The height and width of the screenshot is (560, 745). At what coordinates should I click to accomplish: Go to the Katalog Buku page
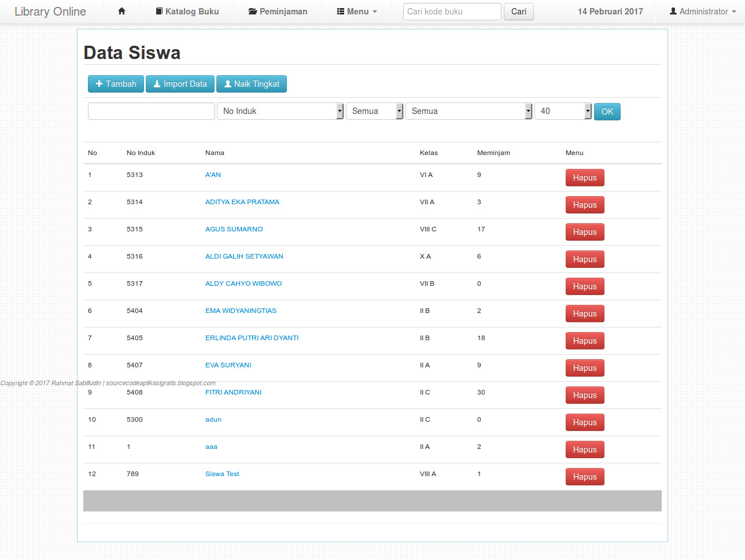pos(186,11)
